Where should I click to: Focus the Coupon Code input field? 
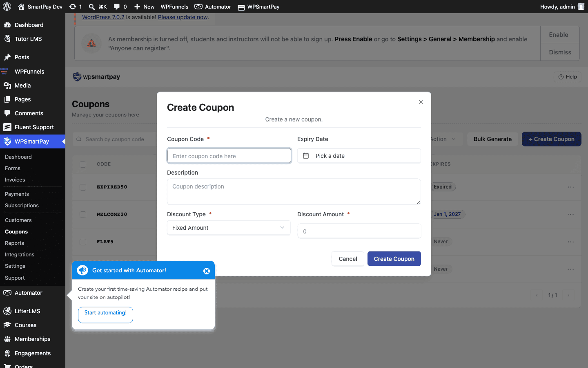tap(229, 156)
